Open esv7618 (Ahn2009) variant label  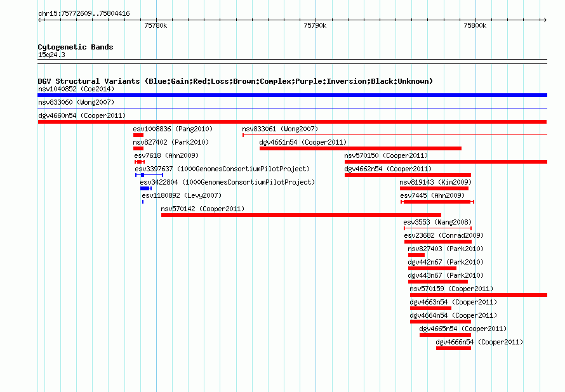tap(166, 155)
